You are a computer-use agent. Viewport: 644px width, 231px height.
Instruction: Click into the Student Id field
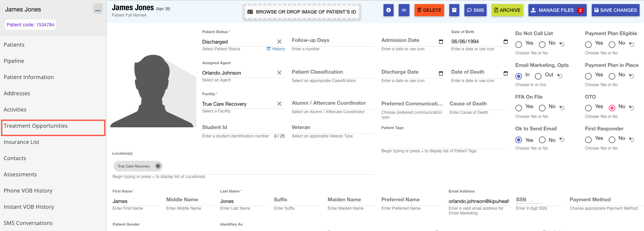coord(236,128)
